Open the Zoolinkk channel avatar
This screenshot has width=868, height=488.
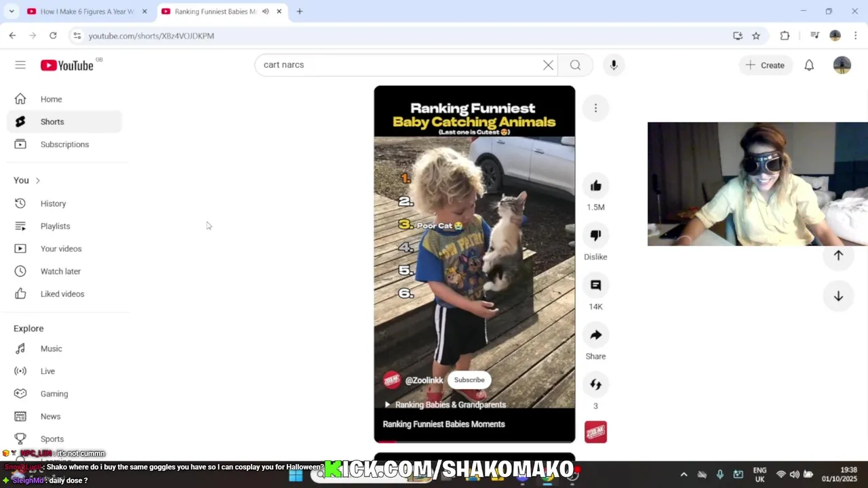(x=391, y=380)
